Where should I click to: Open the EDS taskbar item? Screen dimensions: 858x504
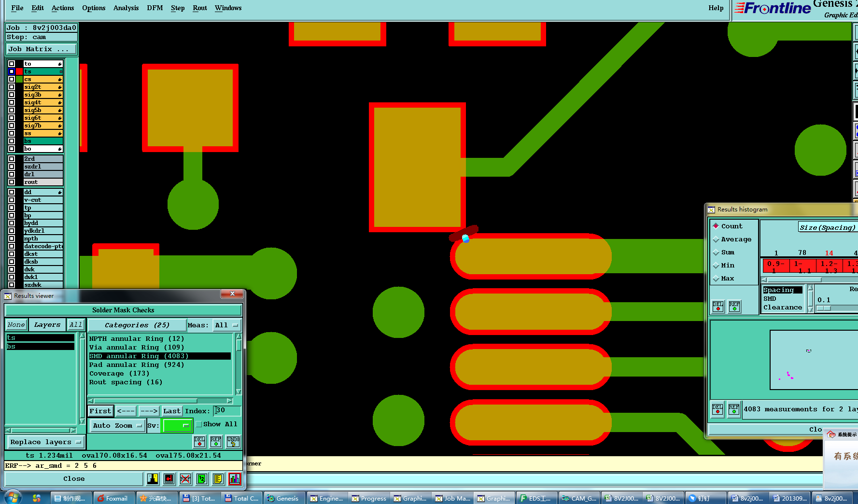[536, 498]
